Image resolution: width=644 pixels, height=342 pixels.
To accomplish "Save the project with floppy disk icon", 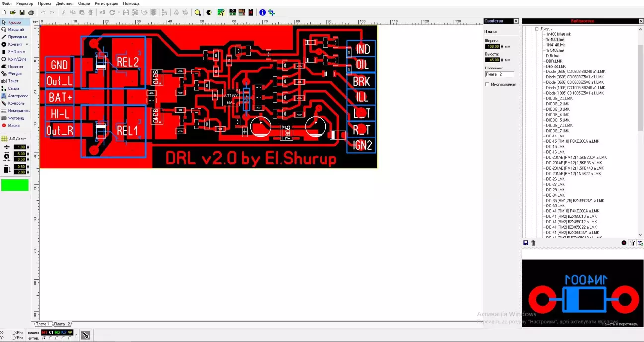I will (x=22, y=12).
